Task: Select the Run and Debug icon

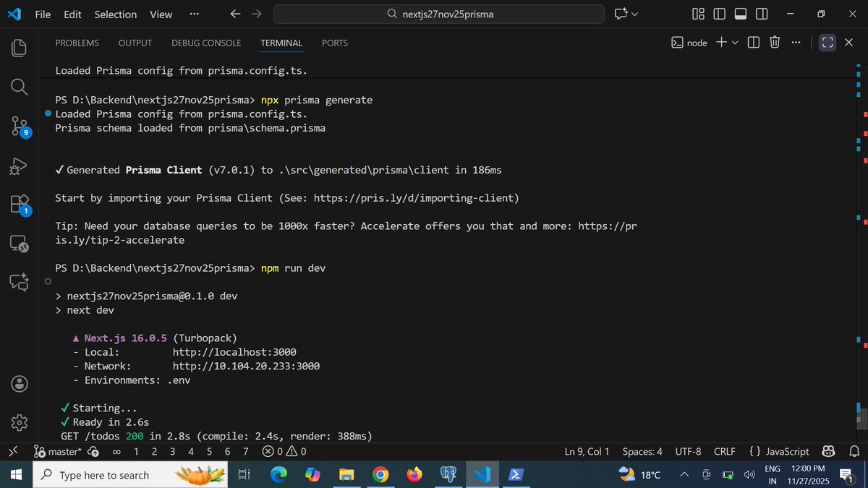Action: (19, 166)
